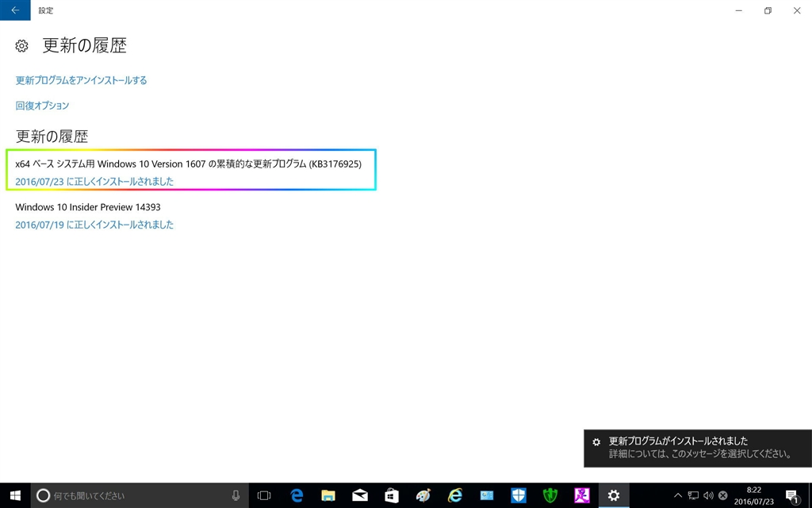
Task: Open the volume control tray icon
Action: coord(708,495)
